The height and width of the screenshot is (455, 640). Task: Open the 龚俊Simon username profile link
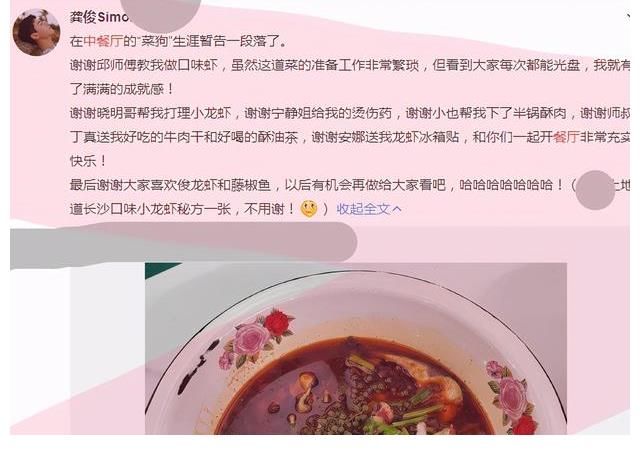pyautogui.click(x=99, y=17)
